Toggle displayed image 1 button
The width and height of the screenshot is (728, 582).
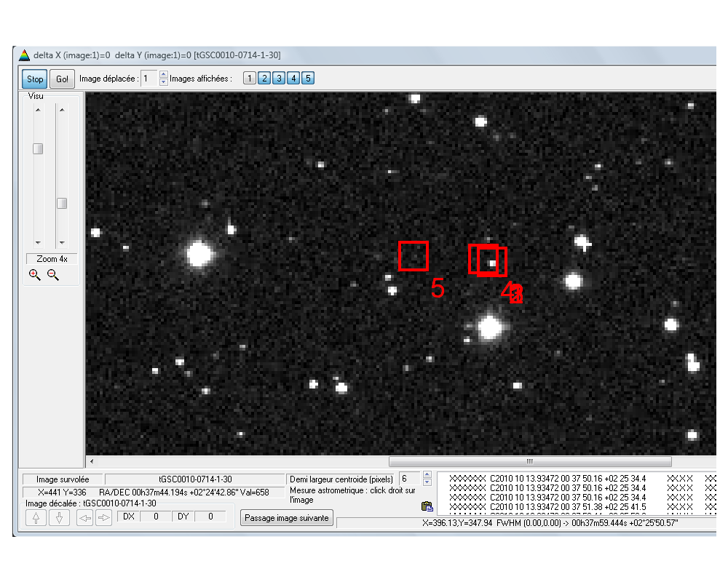249,79
